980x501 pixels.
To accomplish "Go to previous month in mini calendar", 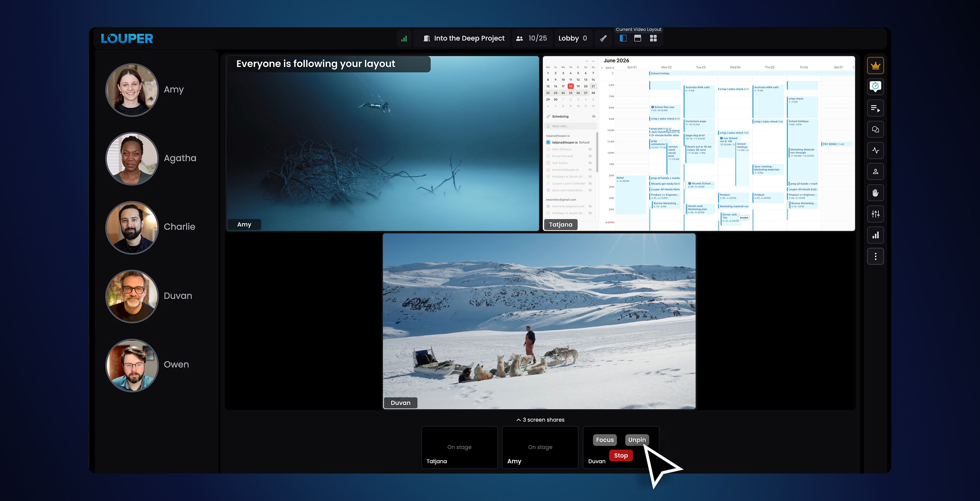I will coord(587,61).
